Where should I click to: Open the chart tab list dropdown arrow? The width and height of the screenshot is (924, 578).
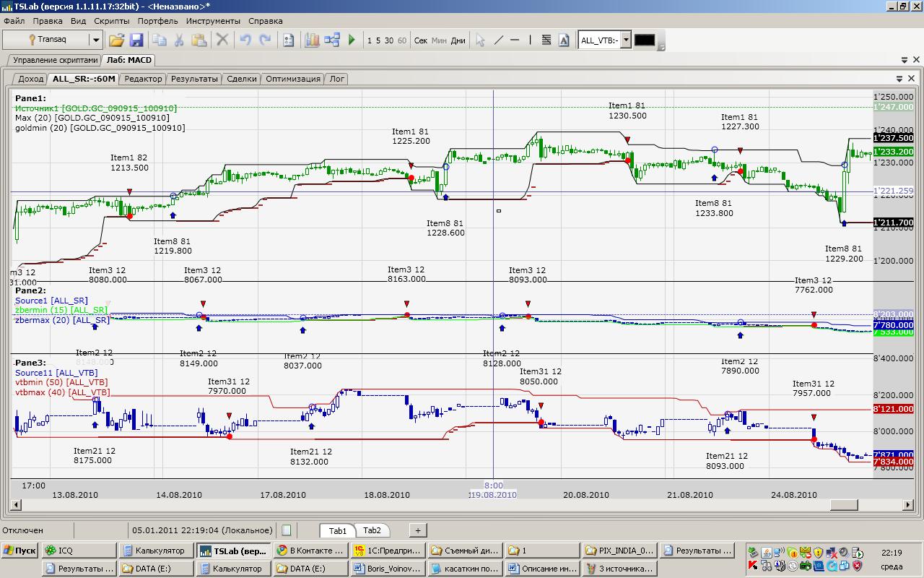[899, 79]
